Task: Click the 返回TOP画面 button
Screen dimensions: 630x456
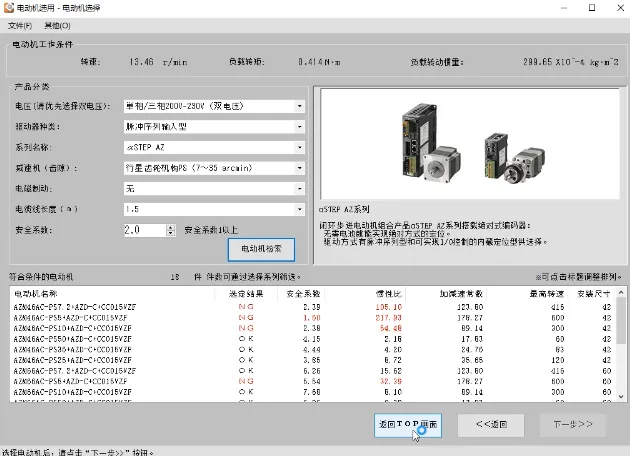Action: (408, 425)
